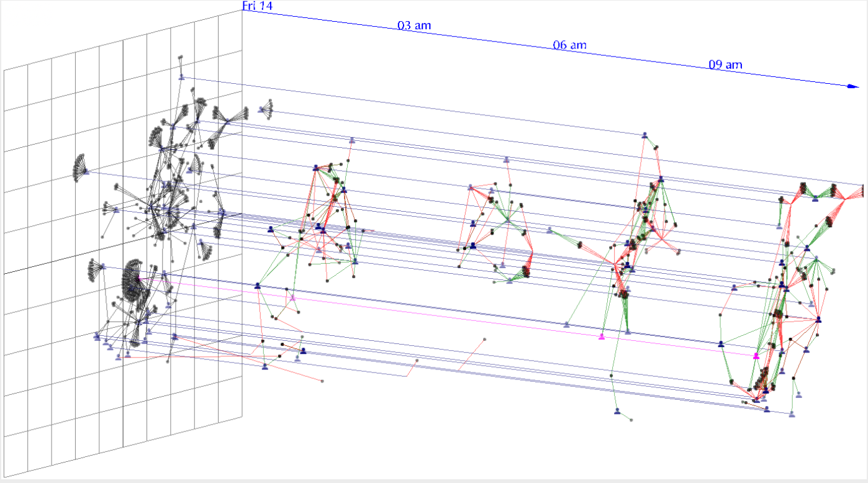Click the magenta person icon below 06 am cluster
The height and width of the screenshot is (483, 868).
click(601, 336)
